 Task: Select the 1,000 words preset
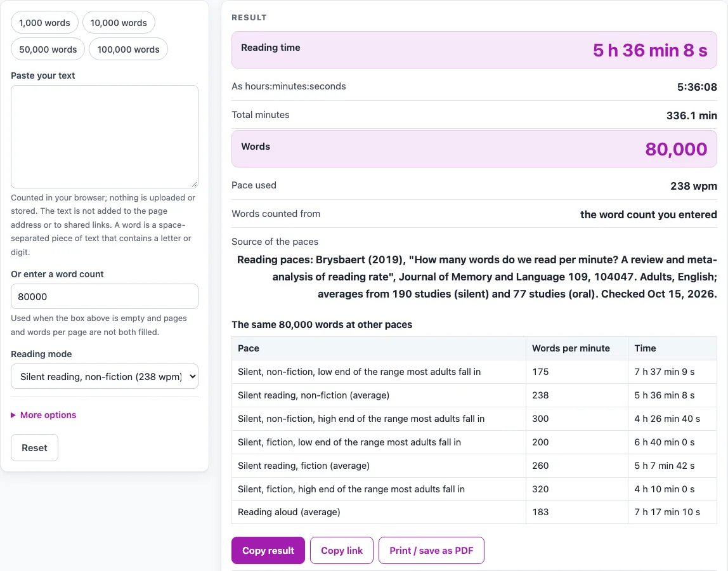(x=44, y=23)
